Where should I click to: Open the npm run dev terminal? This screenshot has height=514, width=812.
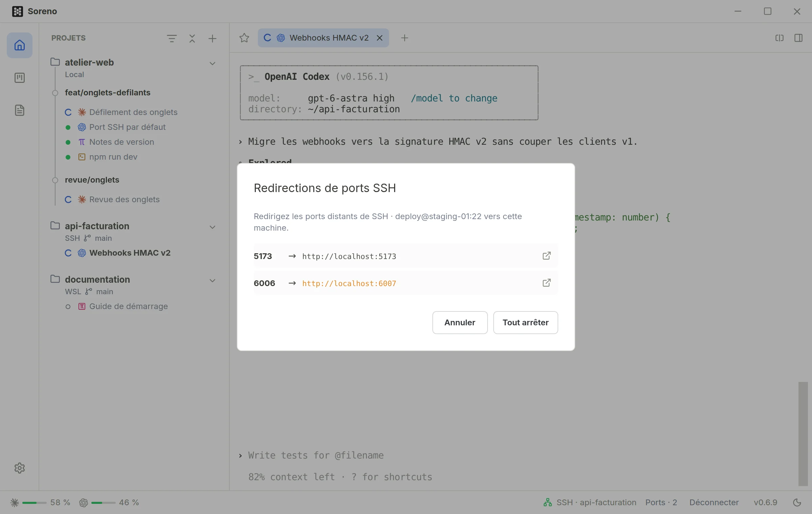113,157
